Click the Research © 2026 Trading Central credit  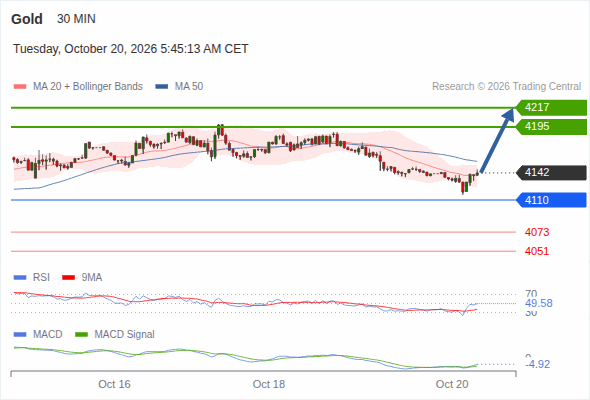click(506, 87)
